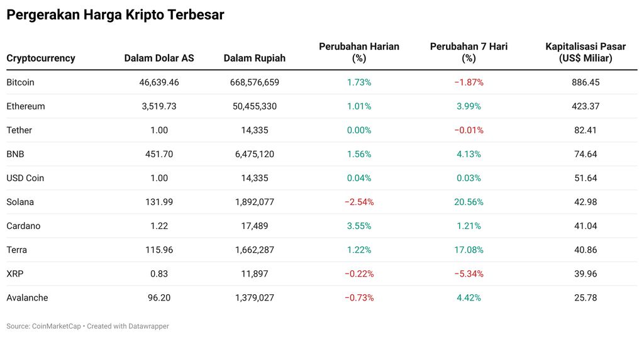The height and width of the screenshot is (337, 644).
Task: Click the Perubahan Harian (%) header
Action: click(359, 52)
